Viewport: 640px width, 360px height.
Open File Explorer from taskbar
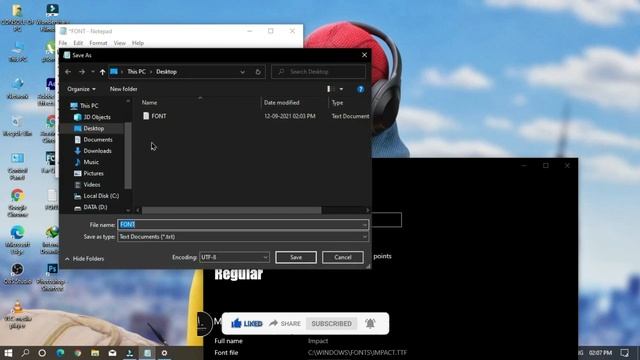click(x=95, y=353)
